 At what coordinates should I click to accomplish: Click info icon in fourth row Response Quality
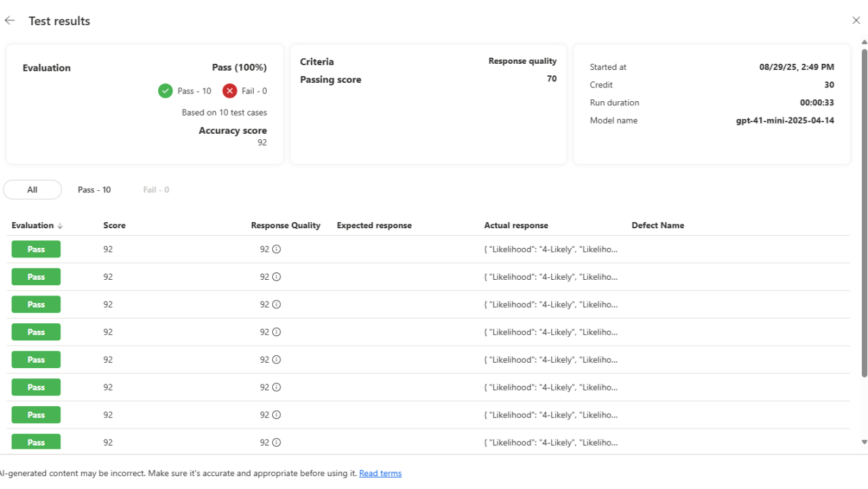pos(276,332)
